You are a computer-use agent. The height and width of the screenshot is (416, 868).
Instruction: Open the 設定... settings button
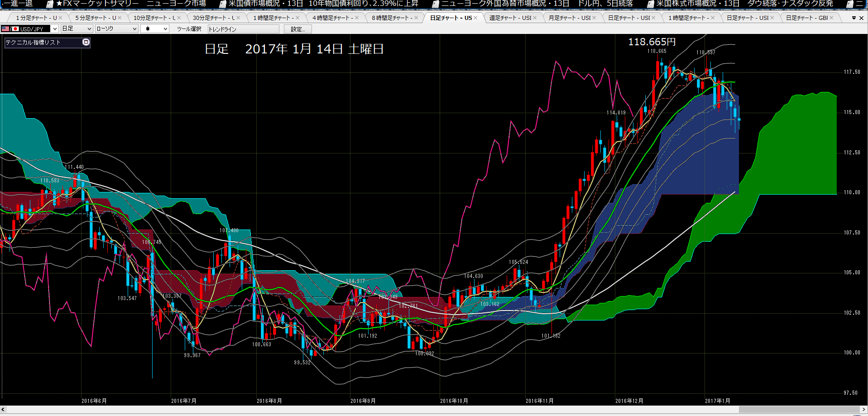coord(298,29)
